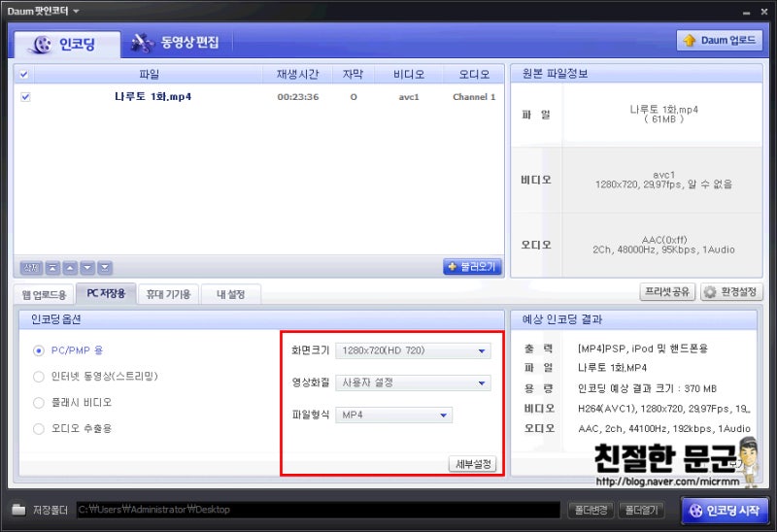Open the 파일형식 dropdown showing MP4
Viewport: 777px width, 532px height.
pos(394,415)
